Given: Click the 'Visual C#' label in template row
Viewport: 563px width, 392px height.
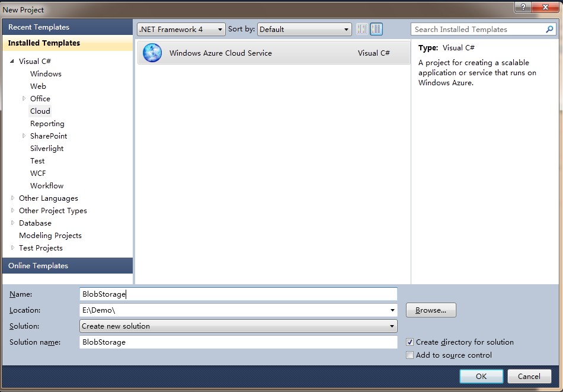Looking at the screenshot, I should (373, 53).
